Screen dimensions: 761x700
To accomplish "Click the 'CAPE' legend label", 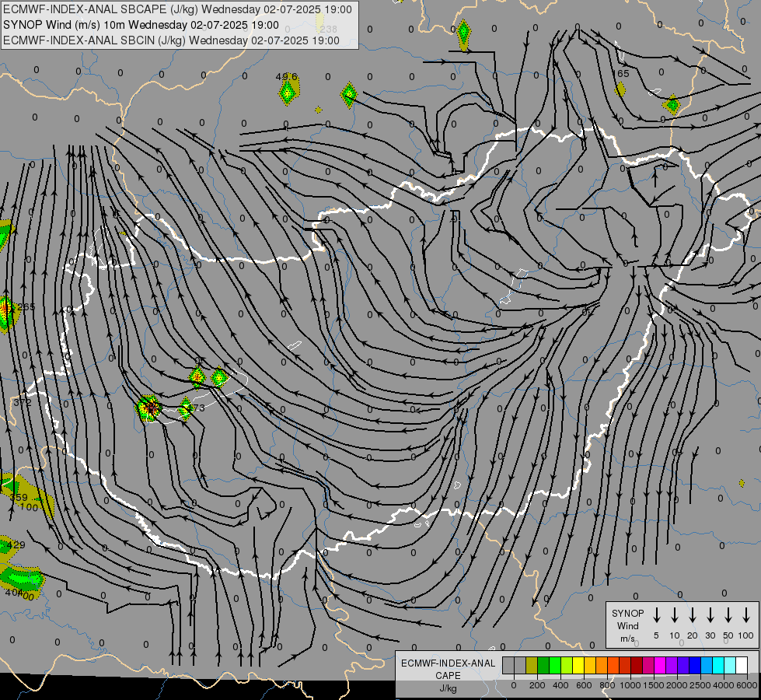I will [x=448, y=675].
